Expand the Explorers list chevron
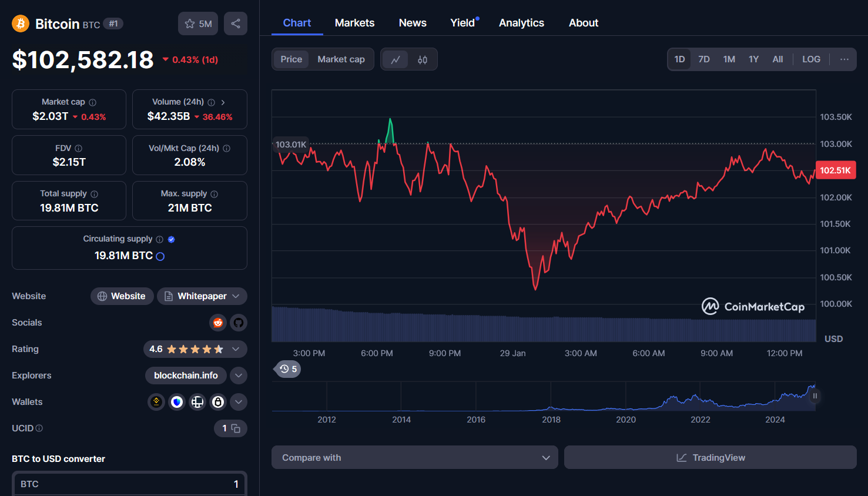868x496 pixels. tap(238, 376)
